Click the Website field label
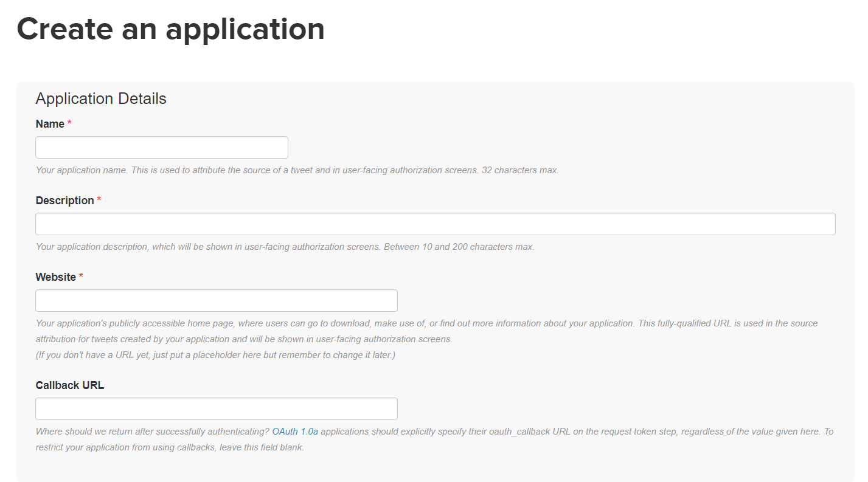This screenshot has width=868, height=482. pos(56,277)
